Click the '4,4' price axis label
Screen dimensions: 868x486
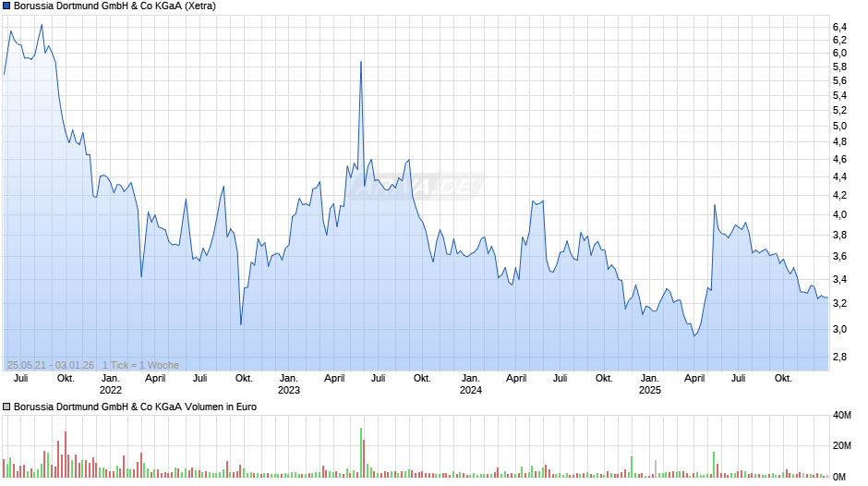point(839,176)
